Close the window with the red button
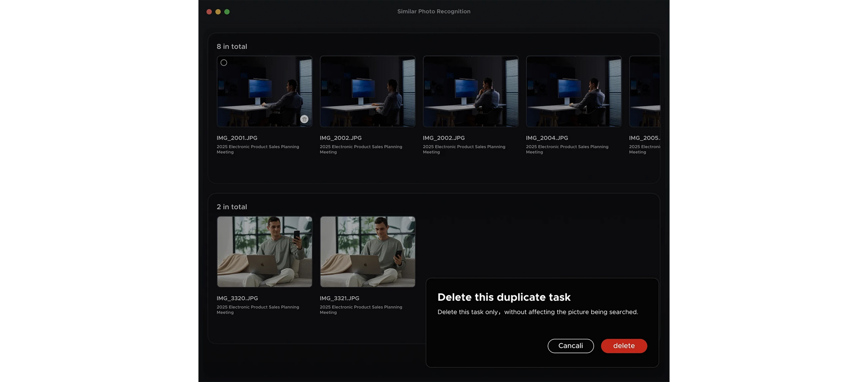This screenshot has height=382, width=868. (x=209, y=12)
